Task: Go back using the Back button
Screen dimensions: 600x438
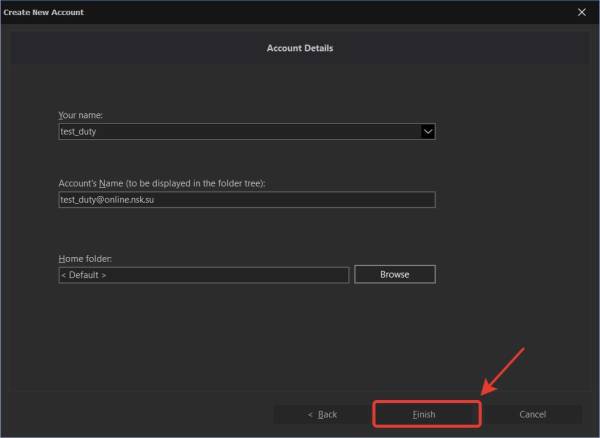Action: pos(321,414)
